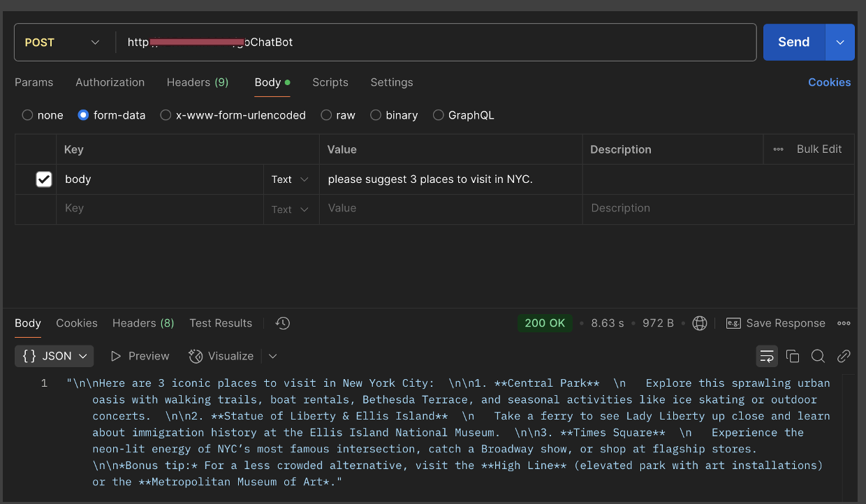
Task: Open the Test Results tab
Action: click(x=221, y=323)
